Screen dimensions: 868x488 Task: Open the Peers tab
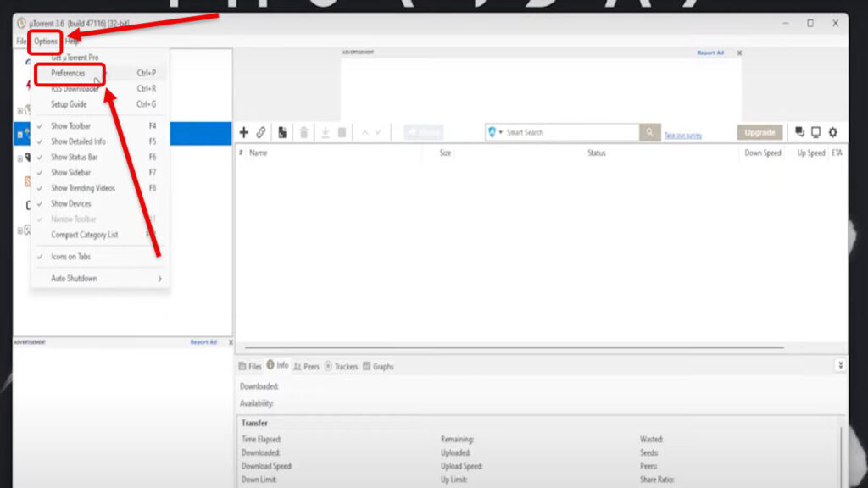307,366
